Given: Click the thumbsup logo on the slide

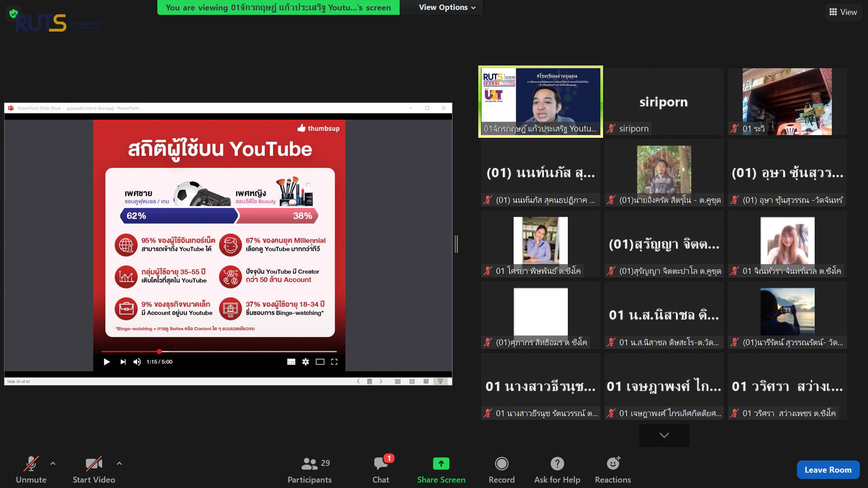Looking at the screenshot, I should point(318,128).
